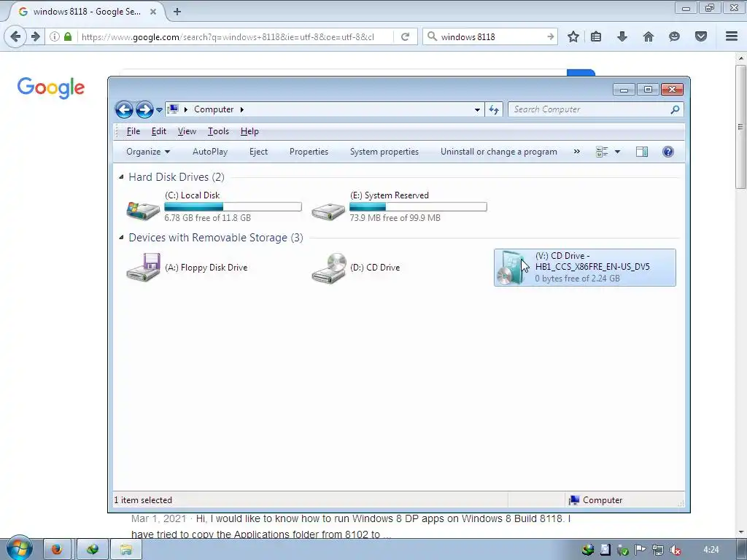Click '73.9 MB free of 99.9 MB' text
The width and height of the screenshot is (747, 560).
pos(395,218)
